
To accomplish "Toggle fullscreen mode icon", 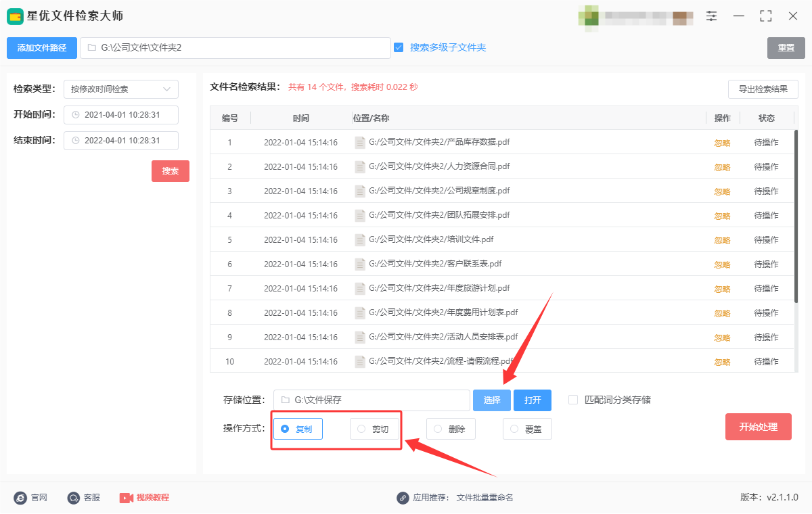I will coord(766,16).
